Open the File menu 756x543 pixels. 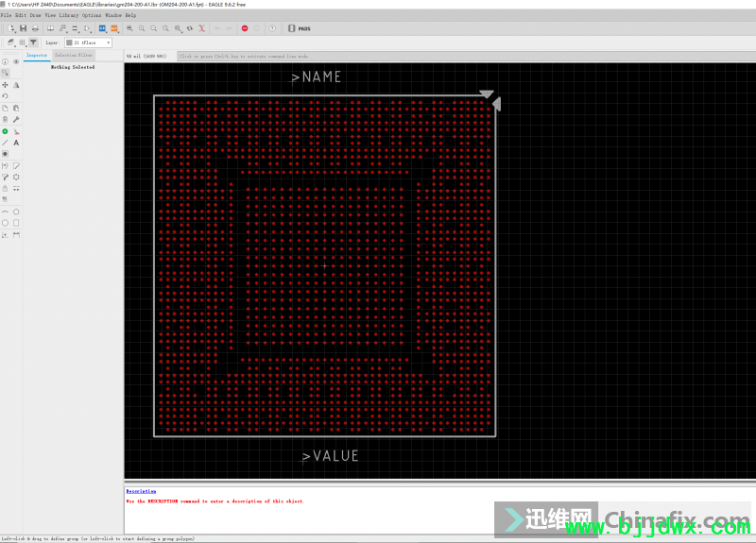(6, 15)
